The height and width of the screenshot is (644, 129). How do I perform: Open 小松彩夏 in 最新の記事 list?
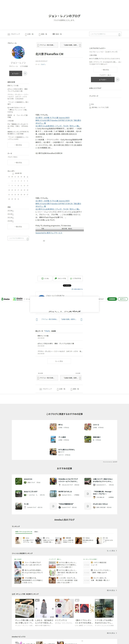(x=11, y=121)
